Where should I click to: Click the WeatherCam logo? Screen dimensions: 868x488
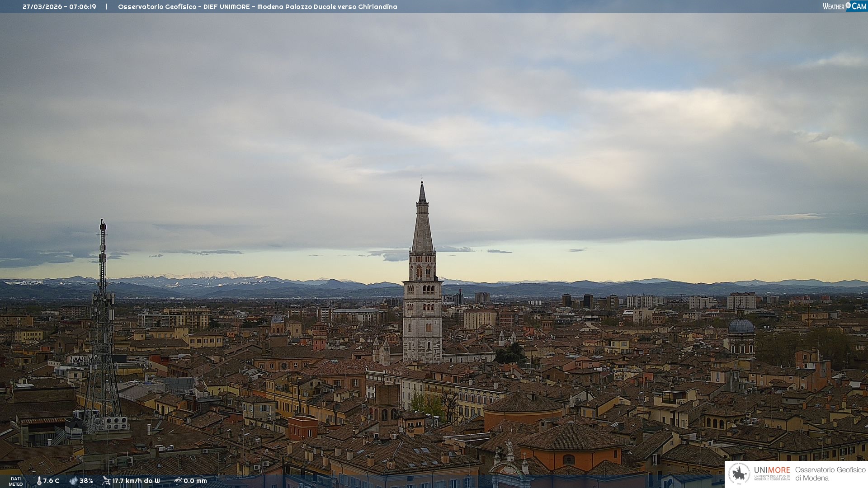pos(844,6)
